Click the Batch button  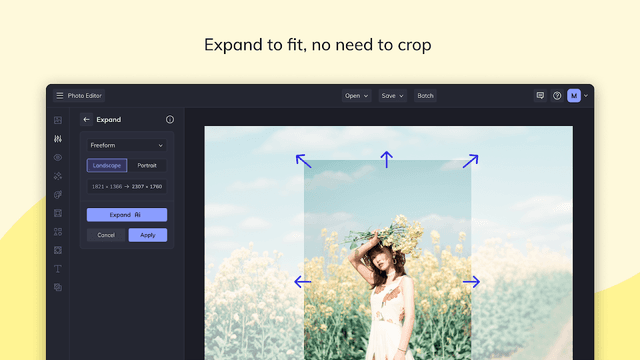tap(425, 96)
